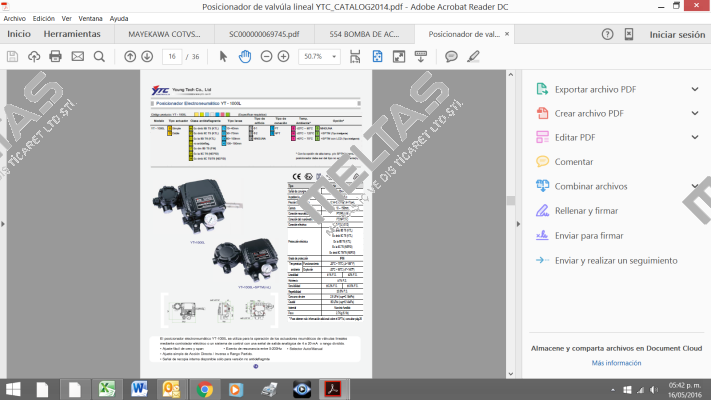The width and height of the screenshot is (711, 400).
Task: Collapse the right tools pane arrow
Action: point(518,224)
